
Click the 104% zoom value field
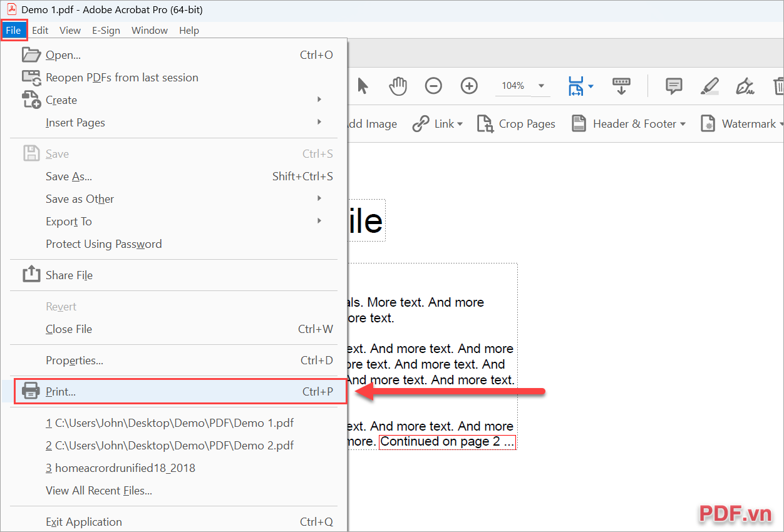(513, 86)
